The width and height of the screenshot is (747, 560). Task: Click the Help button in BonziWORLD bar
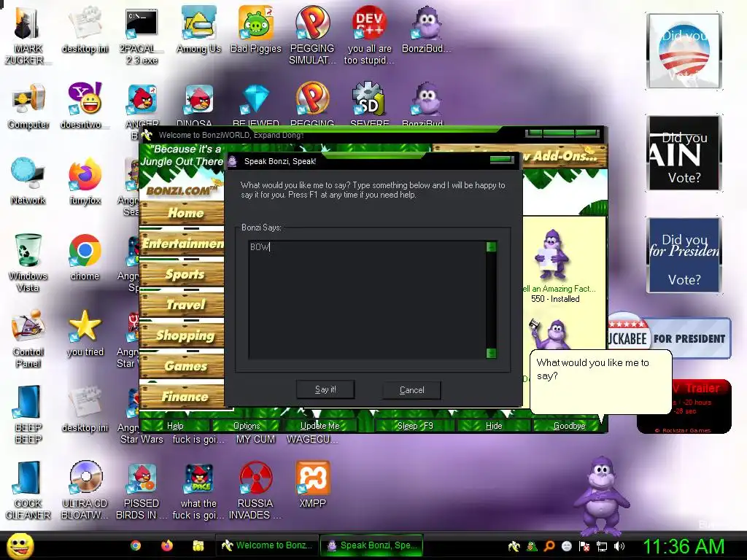(x=175, y=426)
